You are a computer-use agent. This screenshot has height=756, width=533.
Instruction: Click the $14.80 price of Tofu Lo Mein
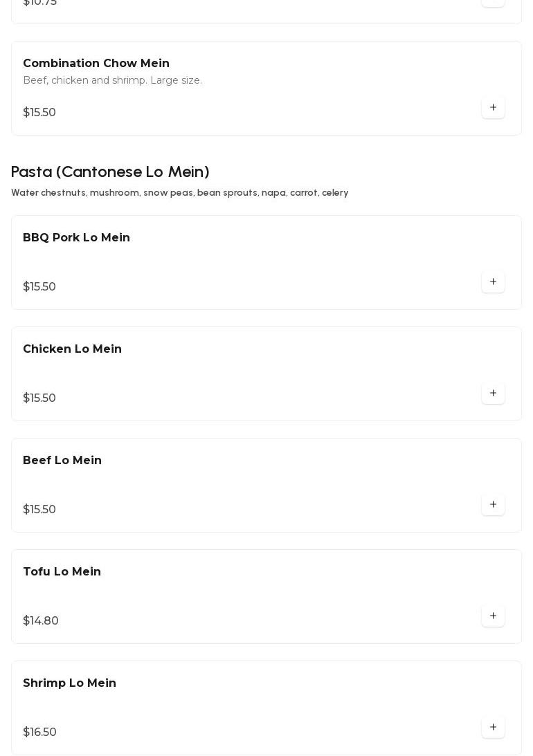41,621
